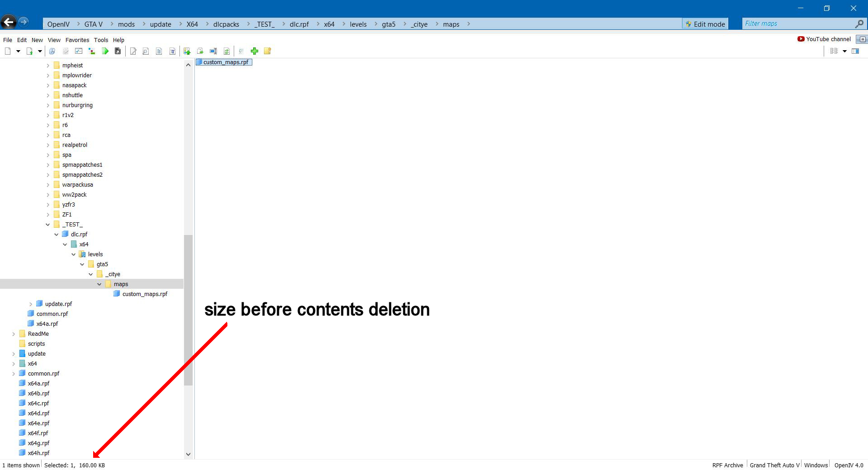Viewport: 868px width, 470px height.
Task: Click the green plus add-file icon
Action: [255, 51]
